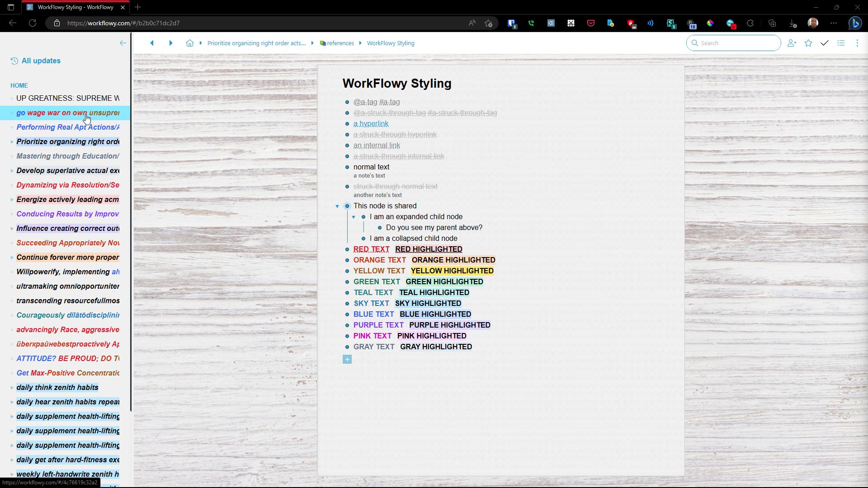Open the list view options icon
The width and height of the screenshot is (868, 488).
pyautogui.click(x=841, y=43)
